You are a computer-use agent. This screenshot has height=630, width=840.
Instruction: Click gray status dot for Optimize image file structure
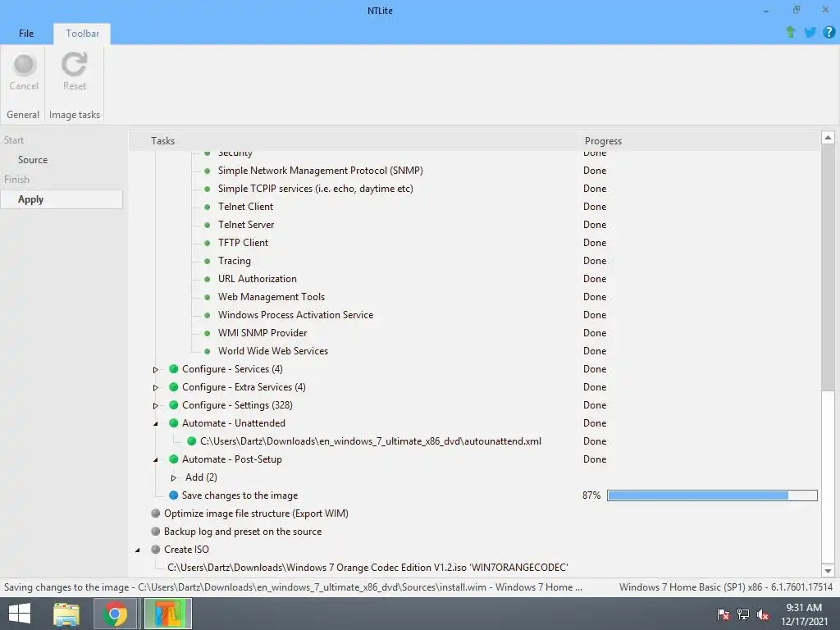coord(156,514)
